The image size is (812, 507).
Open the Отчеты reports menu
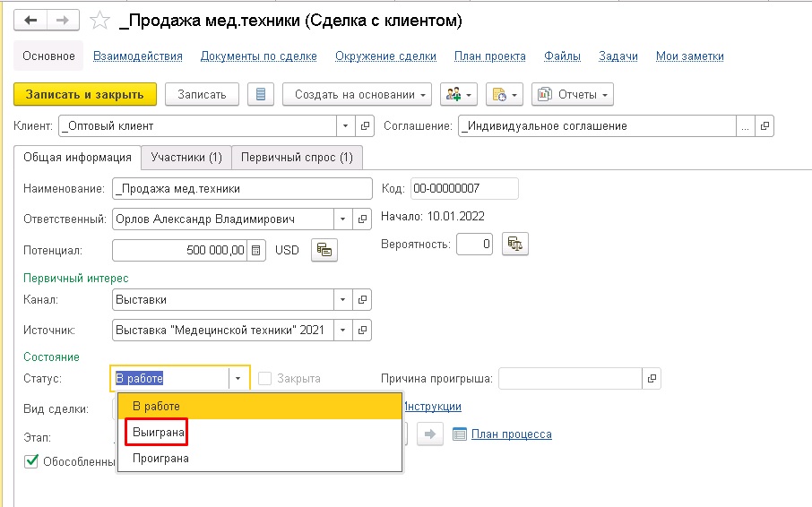tap(573, 94)
